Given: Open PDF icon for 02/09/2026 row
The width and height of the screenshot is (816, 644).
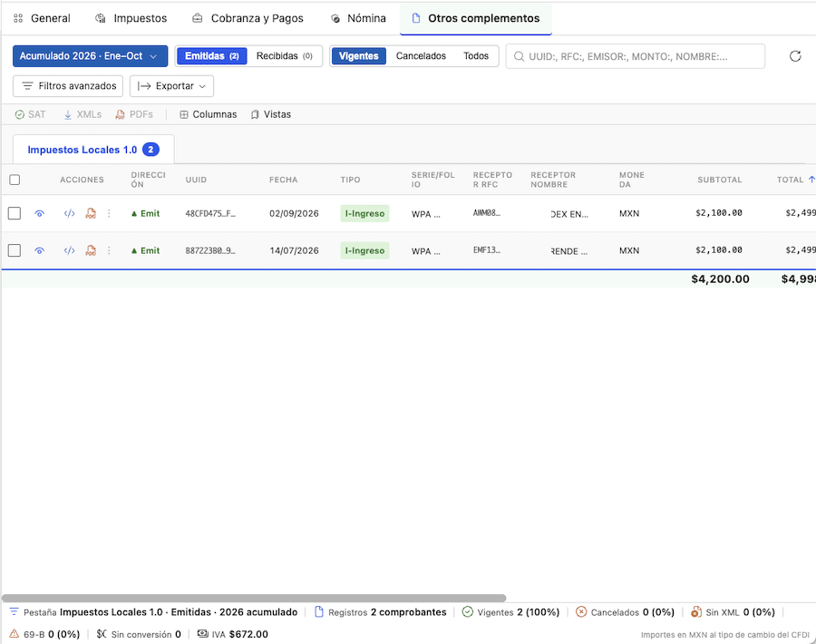Looking at the screenshot, I should (x=91, y=213).
